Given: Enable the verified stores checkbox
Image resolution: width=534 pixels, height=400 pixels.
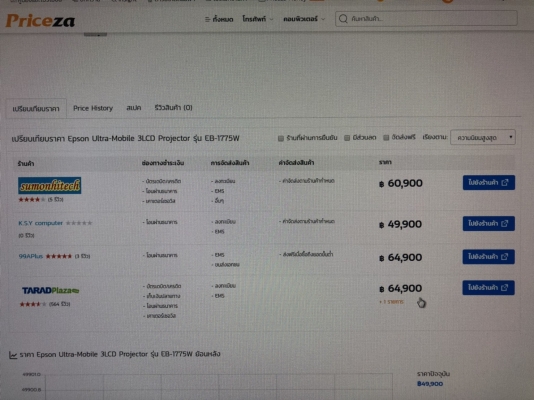Looking at the screenshot, I should click(x=281, y=138).
